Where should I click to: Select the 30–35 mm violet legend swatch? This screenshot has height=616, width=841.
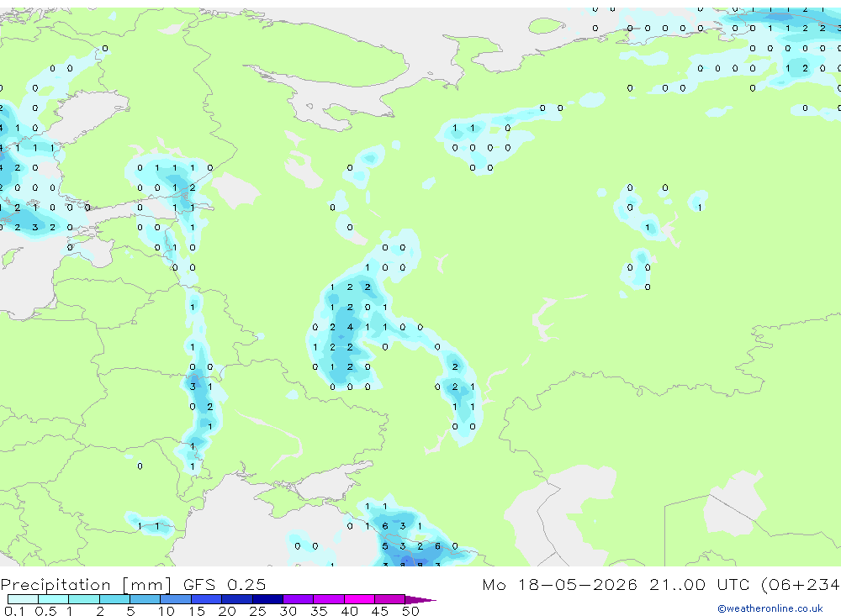click(x=299, y=599)
